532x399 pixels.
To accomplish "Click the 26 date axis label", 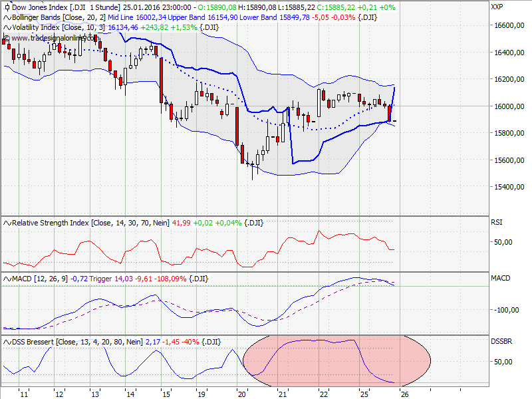I will pyautogui.click(x=406, y=392).
